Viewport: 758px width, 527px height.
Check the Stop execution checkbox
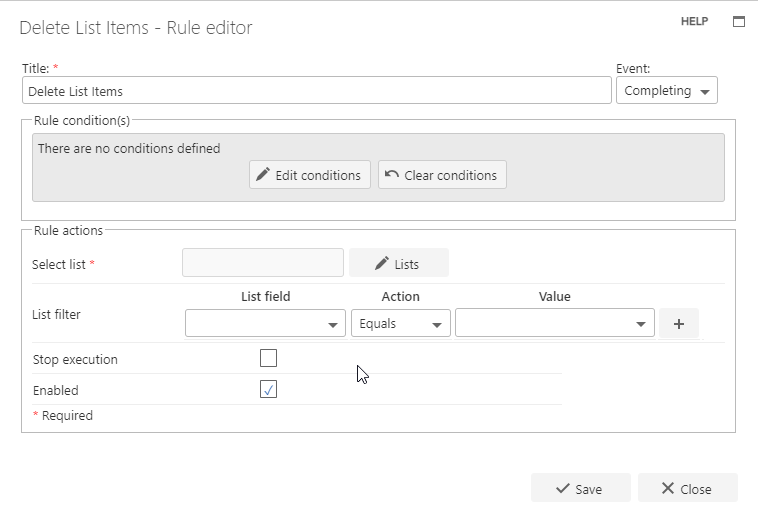268,358
